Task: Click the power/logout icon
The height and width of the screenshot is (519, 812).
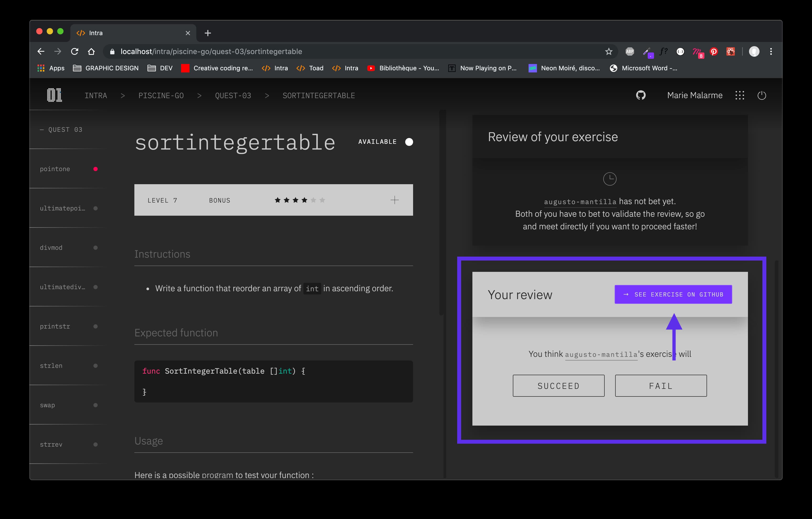Action: pos(762,95)
